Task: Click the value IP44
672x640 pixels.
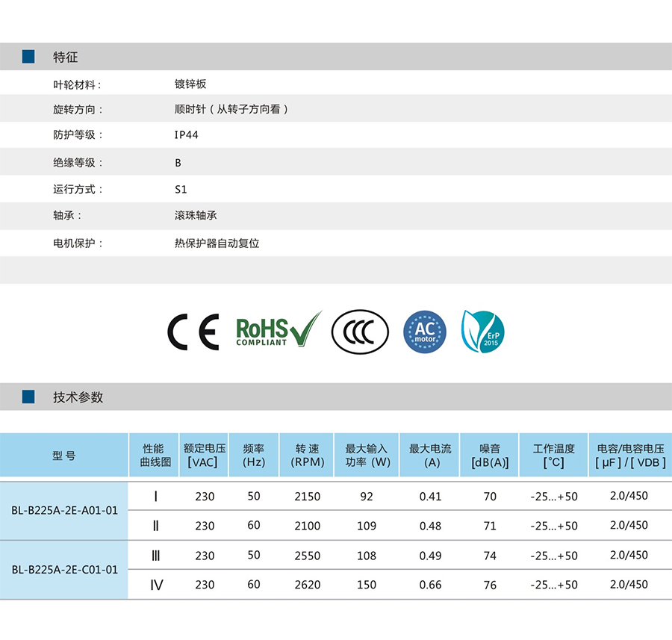Action: 187,134
